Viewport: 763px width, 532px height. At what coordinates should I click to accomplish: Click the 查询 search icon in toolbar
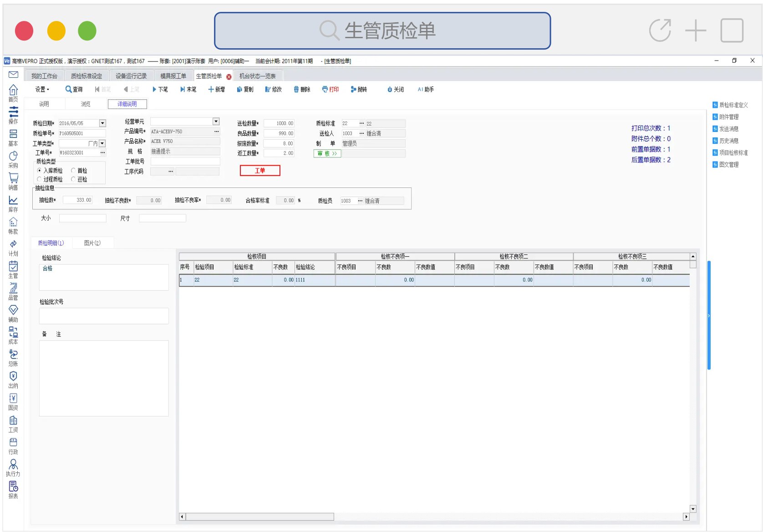tap(68, 90)
